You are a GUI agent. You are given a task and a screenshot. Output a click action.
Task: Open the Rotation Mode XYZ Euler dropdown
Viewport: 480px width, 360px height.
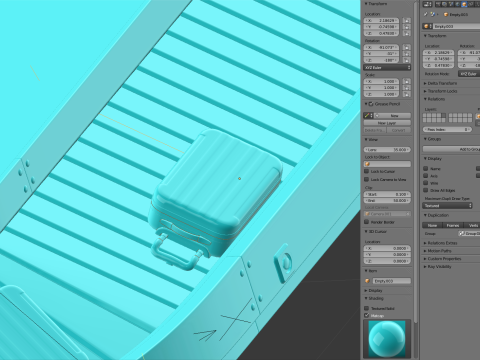[469, 74]
